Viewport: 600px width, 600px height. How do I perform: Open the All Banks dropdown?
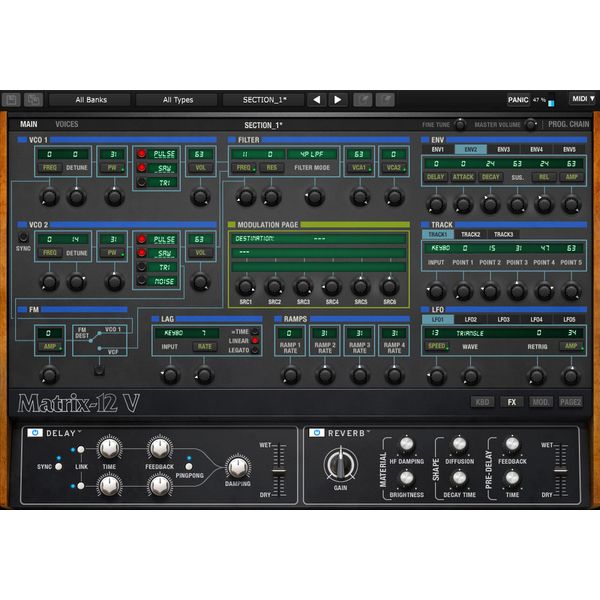coord(91,100)
